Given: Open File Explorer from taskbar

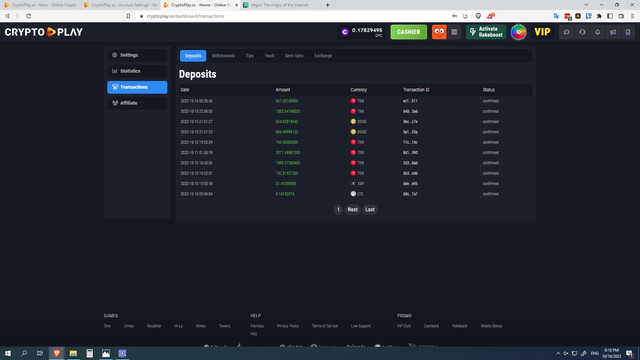Looking at the screenshot, I should [73, 353].
